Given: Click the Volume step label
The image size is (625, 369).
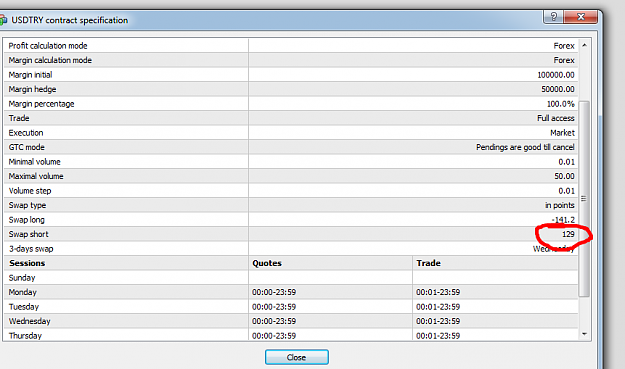Looking at the screenshot, I should coord(30,191).
